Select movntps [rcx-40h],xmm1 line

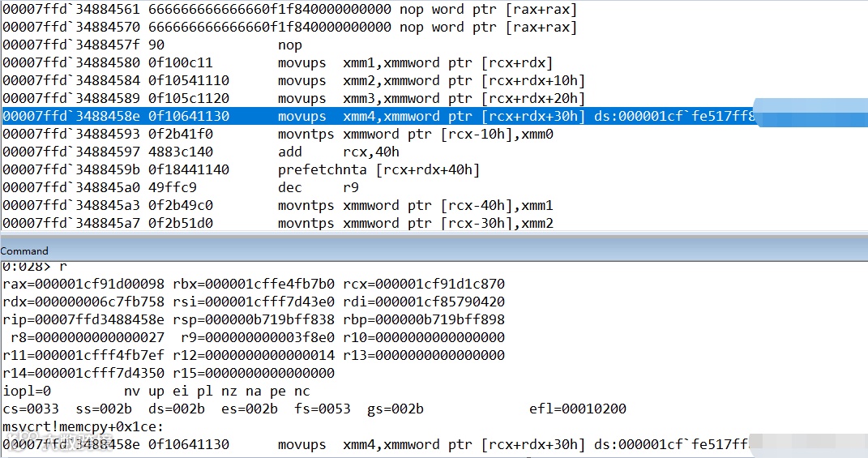point(278,205)
